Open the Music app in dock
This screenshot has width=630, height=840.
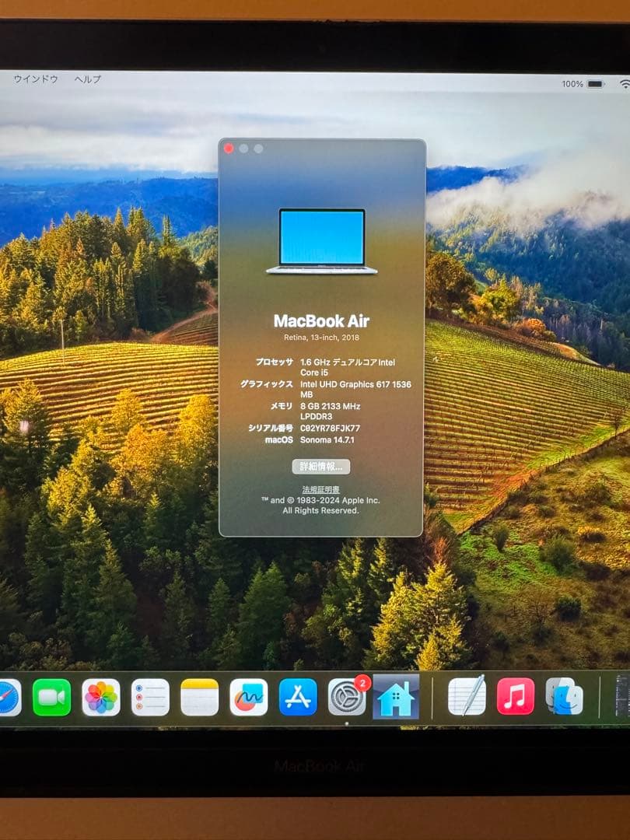click(516, 696)
